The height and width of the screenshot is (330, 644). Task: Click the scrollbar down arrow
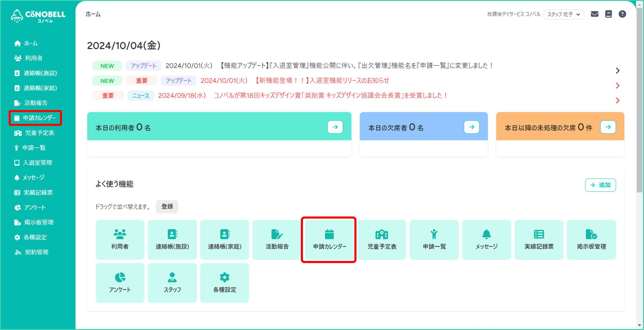click(x=639, y=325)
